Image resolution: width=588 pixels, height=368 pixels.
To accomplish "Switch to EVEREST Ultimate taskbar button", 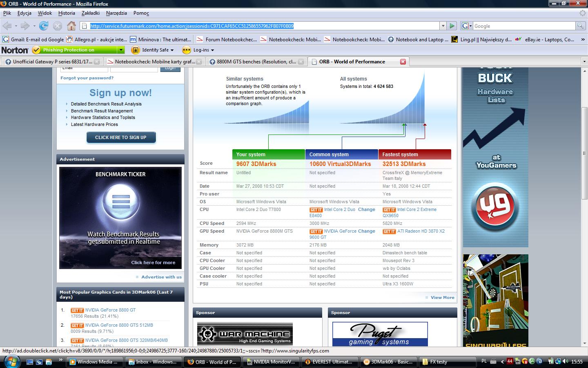I will click(330, 361).
